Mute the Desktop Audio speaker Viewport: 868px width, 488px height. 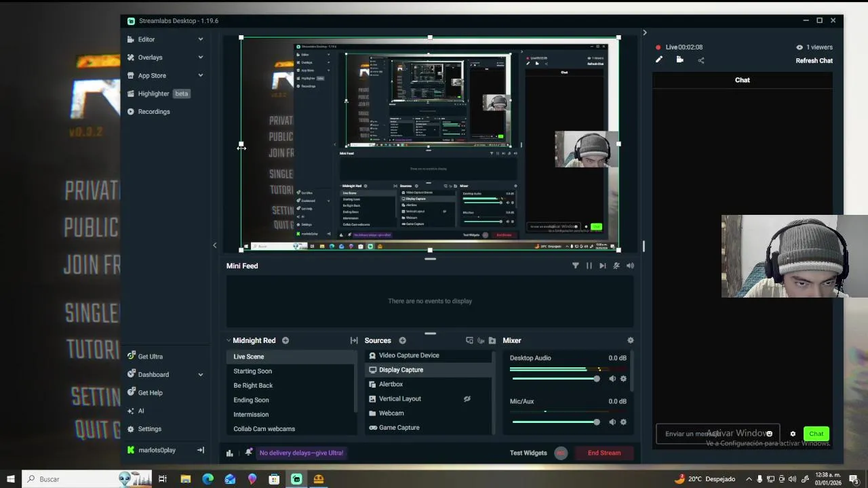click(x=612, y=379)
